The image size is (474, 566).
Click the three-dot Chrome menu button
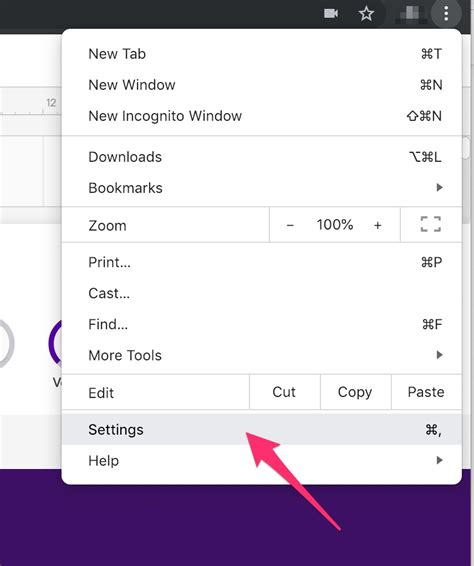446,14
